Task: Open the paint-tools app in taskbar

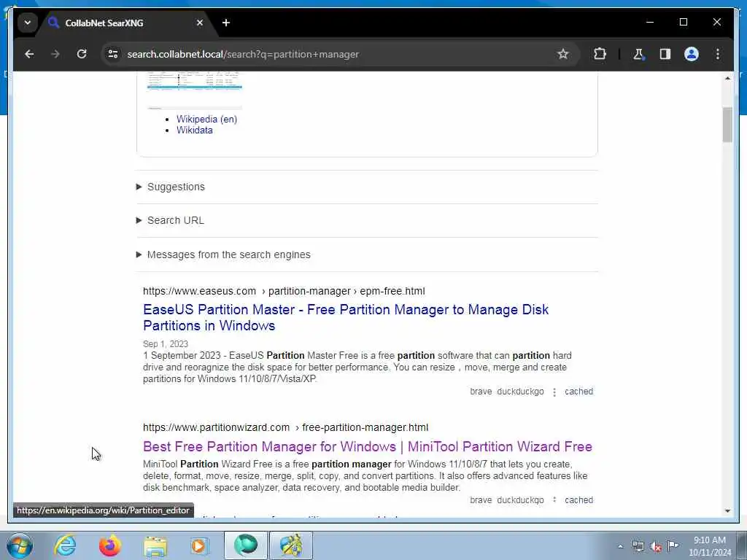Action: pyautogui.click(x=291, y=545)
